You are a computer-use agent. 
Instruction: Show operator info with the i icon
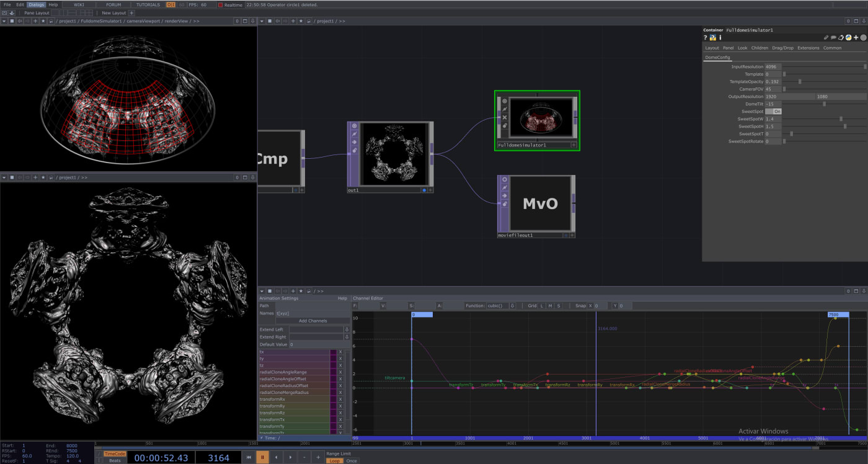tap(720, 38)
